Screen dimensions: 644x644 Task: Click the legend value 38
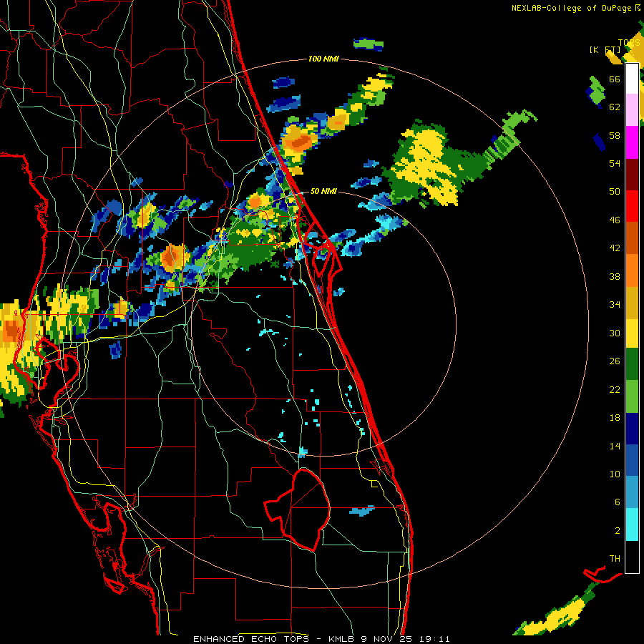coord(615,276)
